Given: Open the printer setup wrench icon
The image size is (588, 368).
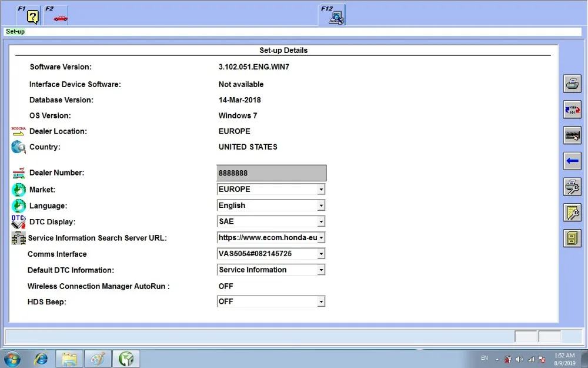Looking at the screenshot, I should (572, 187).
